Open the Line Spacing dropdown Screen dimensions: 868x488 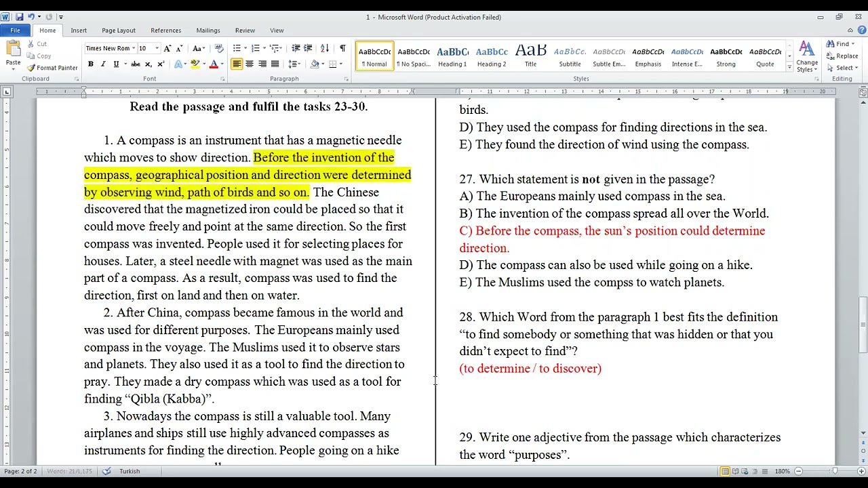pos(294,64)
